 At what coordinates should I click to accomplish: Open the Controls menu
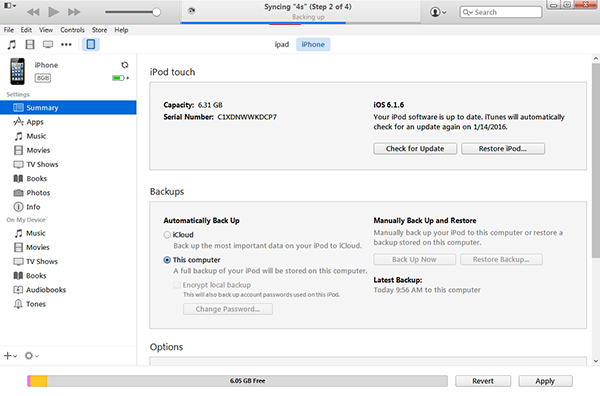click(72, 30)
